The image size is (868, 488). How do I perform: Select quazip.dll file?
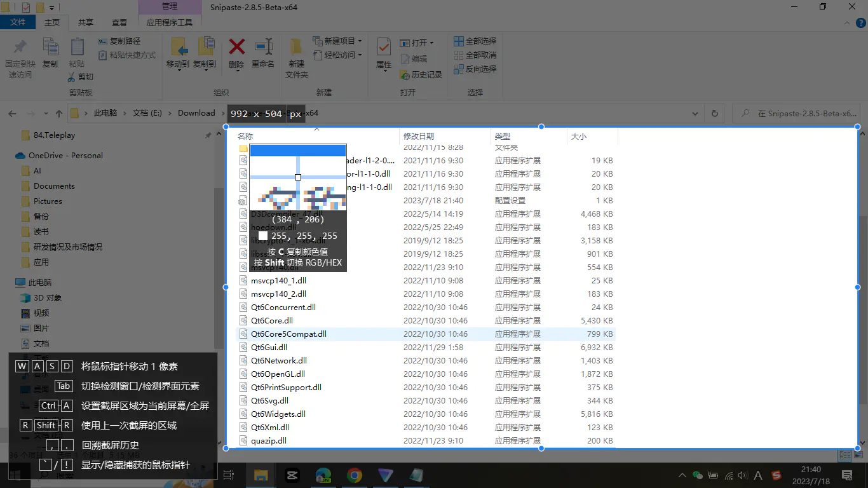coord(426,440)
